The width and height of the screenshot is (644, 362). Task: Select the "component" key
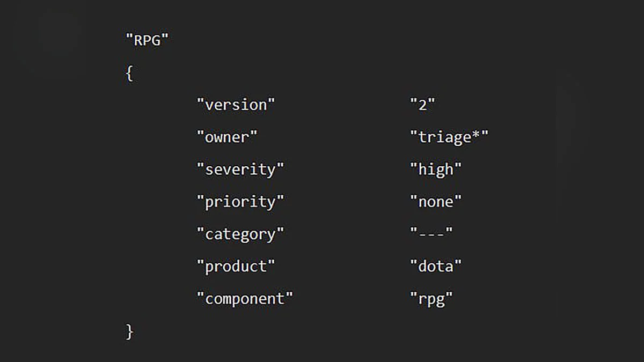245,299
